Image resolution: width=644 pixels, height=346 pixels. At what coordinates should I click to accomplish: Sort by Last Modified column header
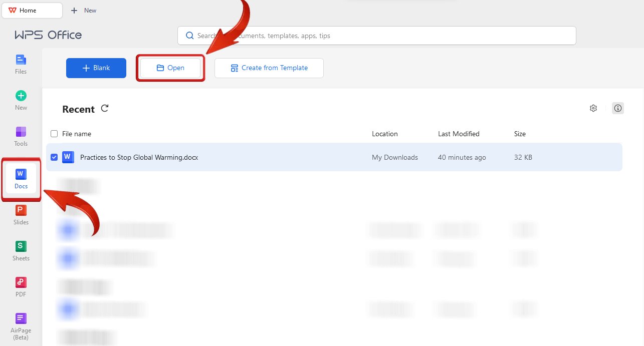click(x=459, y=134)
